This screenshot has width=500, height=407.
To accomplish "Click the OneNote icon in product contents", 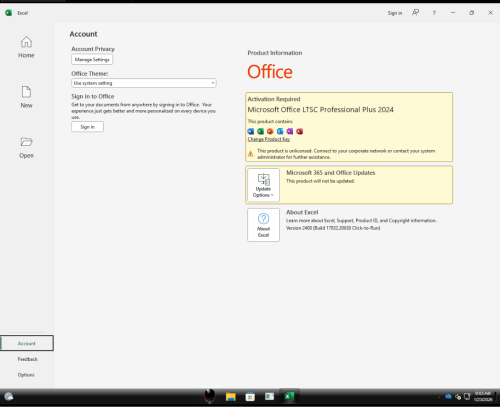I will 290,131.
